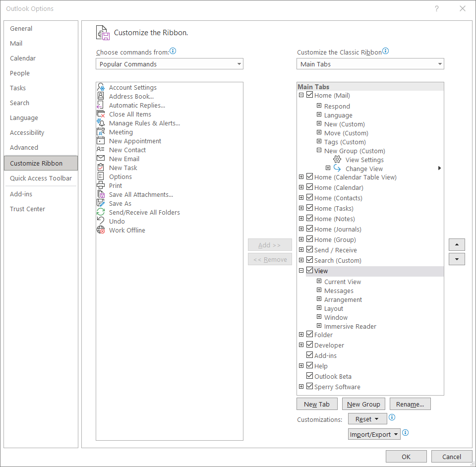Open the Import/Export dropdown button
This screenshot has height=467, width=476.
[374, 434]
